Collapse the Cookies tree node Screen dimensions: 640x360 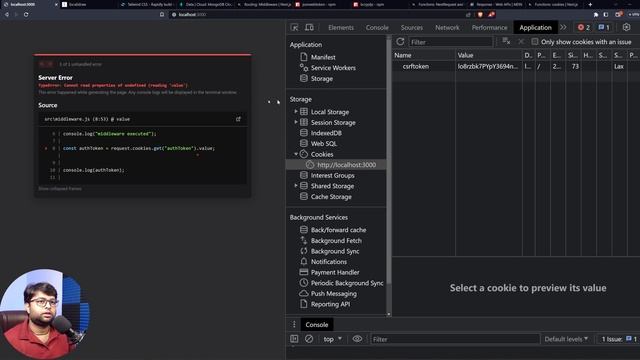[296, 154]
